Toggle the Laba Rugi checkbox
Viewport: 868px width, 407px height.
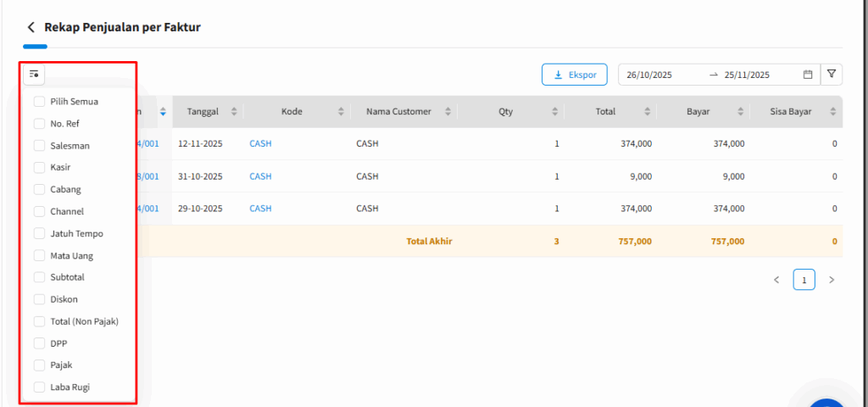39,387
